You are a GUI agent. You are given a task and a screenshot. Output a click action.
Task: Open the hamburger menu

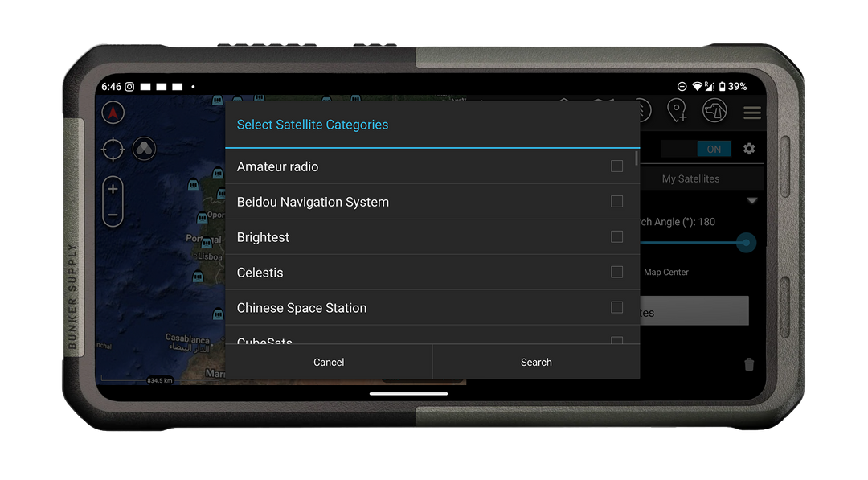pos(752,113)
